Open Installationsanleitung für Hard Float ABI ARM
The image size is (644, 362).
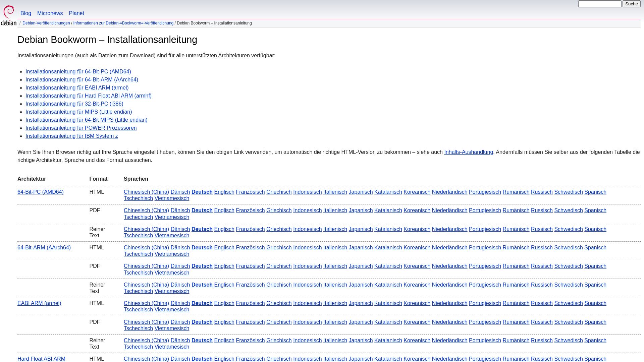coord(89,96)
